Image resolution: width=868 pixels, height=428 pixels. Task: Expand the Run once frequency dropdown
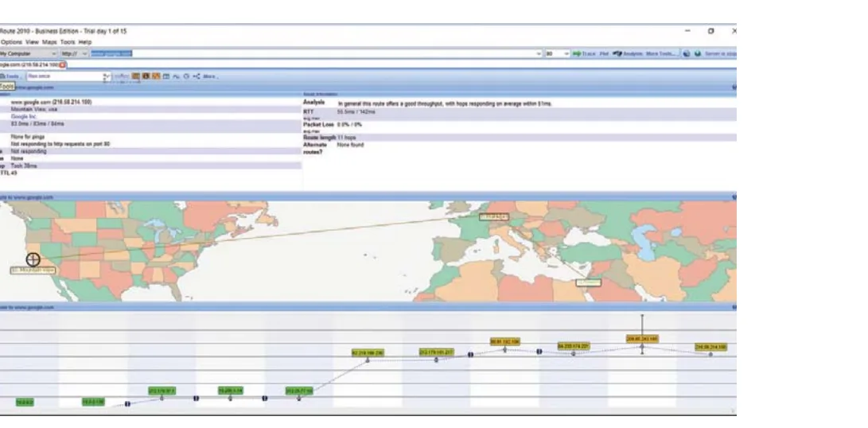point(107,76)
